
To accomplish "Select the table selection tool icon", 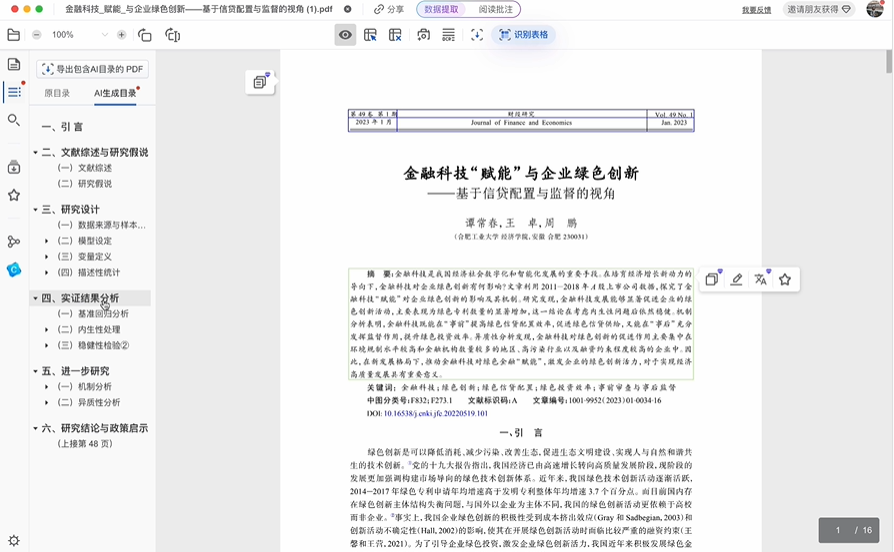I will pyautogui.click(x=370, y=35).
